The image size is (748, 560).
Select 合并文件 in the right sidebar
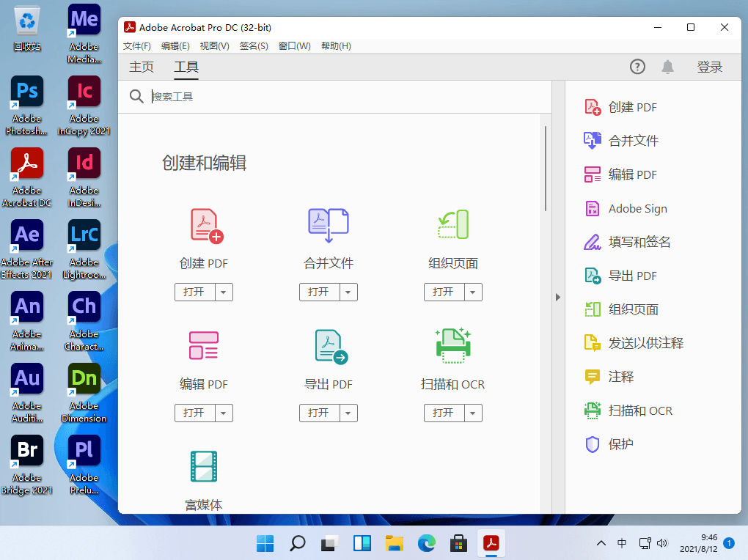(621, 141)
